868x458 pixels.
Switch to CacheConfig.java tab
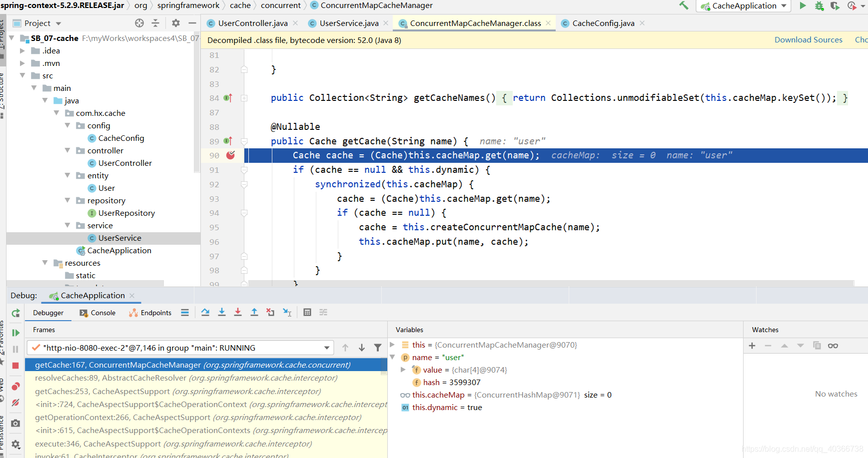pos(603,23)
